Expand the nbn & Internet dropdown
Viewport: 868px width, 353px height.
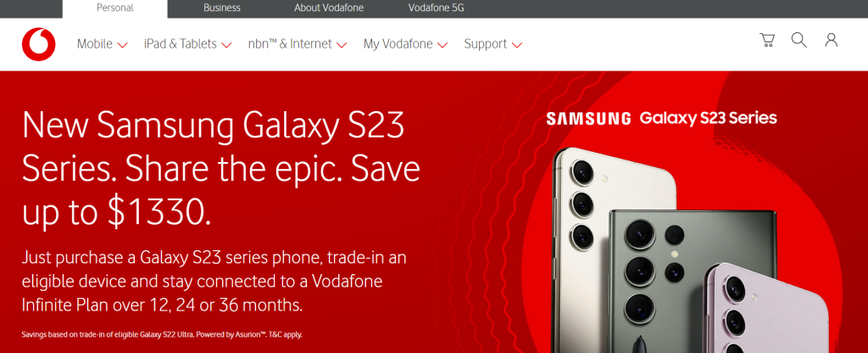[x=298, y=44]
